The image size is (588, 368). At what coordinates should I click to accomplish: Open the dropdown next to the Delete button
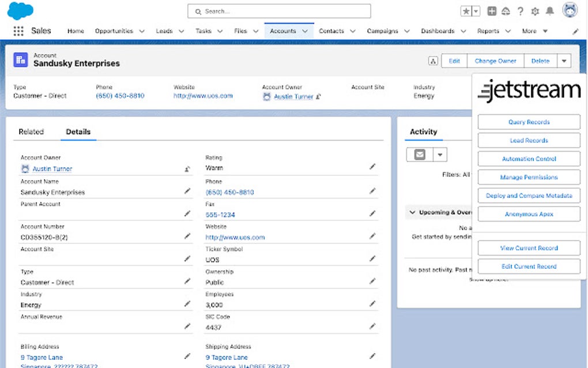pyautogui.click(x=563, y=60)
